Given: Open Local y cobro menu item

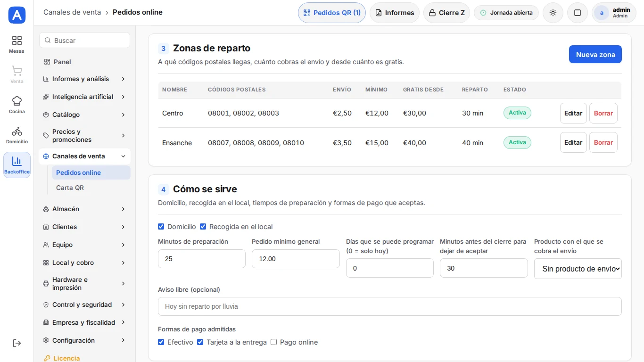Looking at the screenshot, I should (85, 263).
